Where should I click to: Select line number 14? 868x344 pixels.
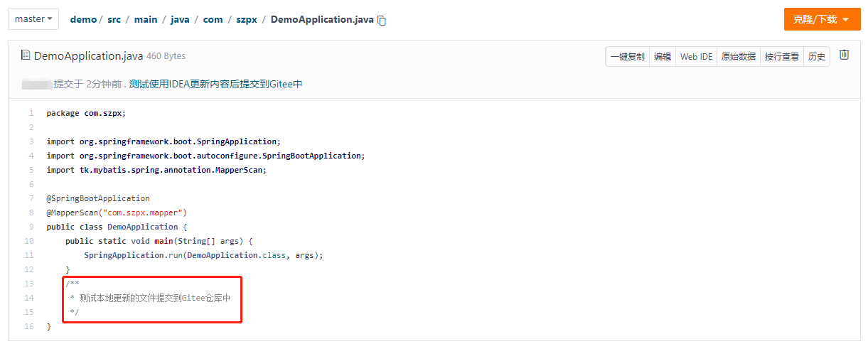(x=29, y=298)
